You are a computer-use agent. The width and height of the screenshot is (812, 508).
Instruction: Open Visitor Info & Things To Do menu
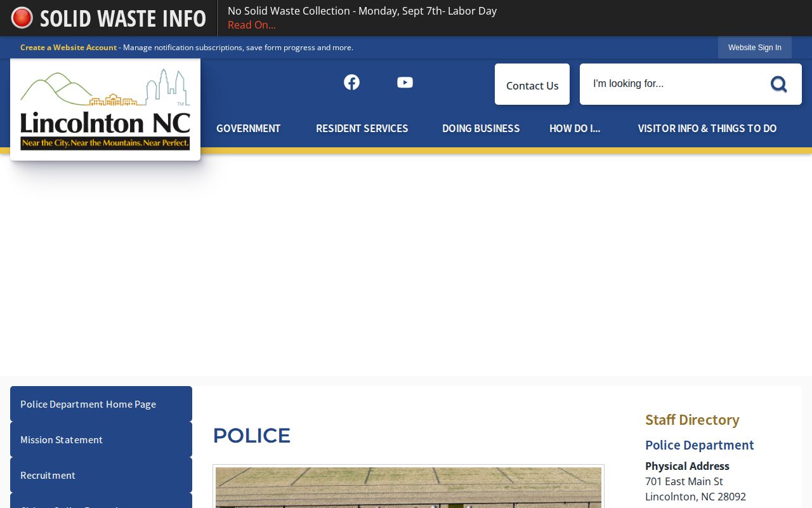[x=707, y=128]
